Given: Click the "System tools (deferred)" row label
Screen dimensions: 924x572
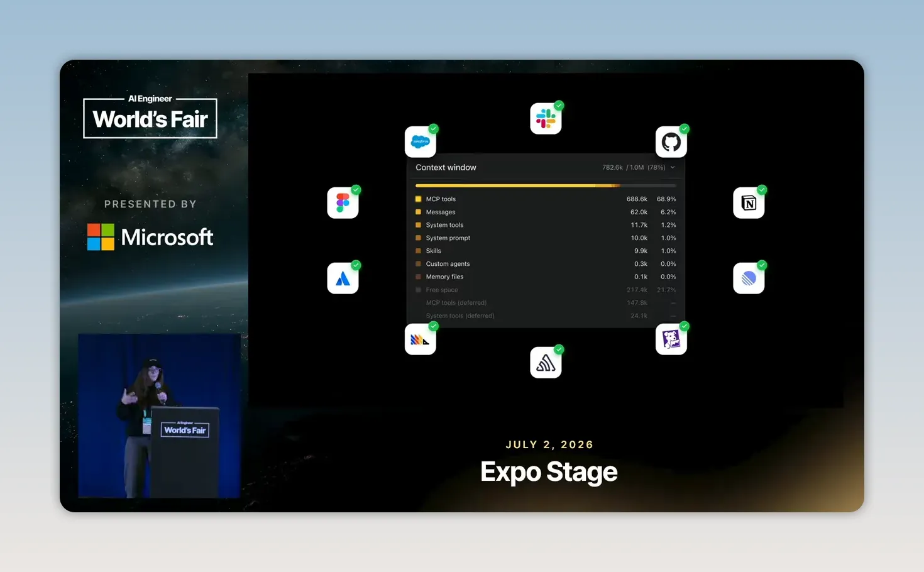Looking at the screenshot, I should [x=460, y=316].
